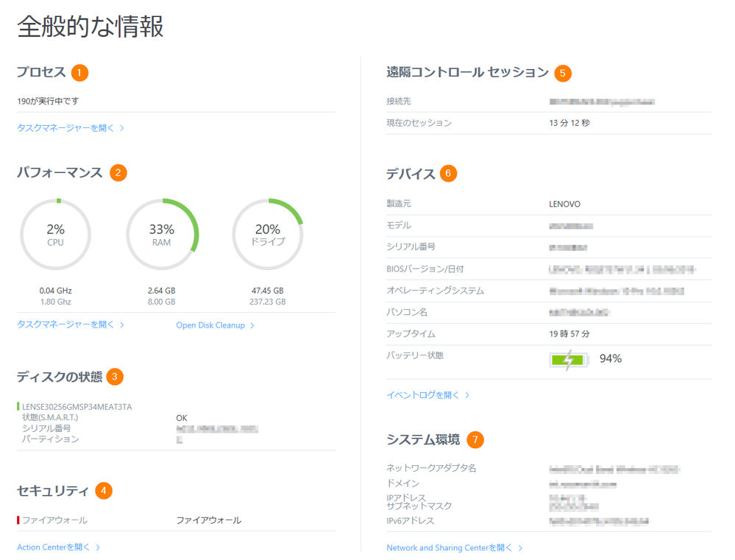
Task: Click the orange number 1 badge beside プロセス
Action: pyautogui.click(x=79, y=73)
